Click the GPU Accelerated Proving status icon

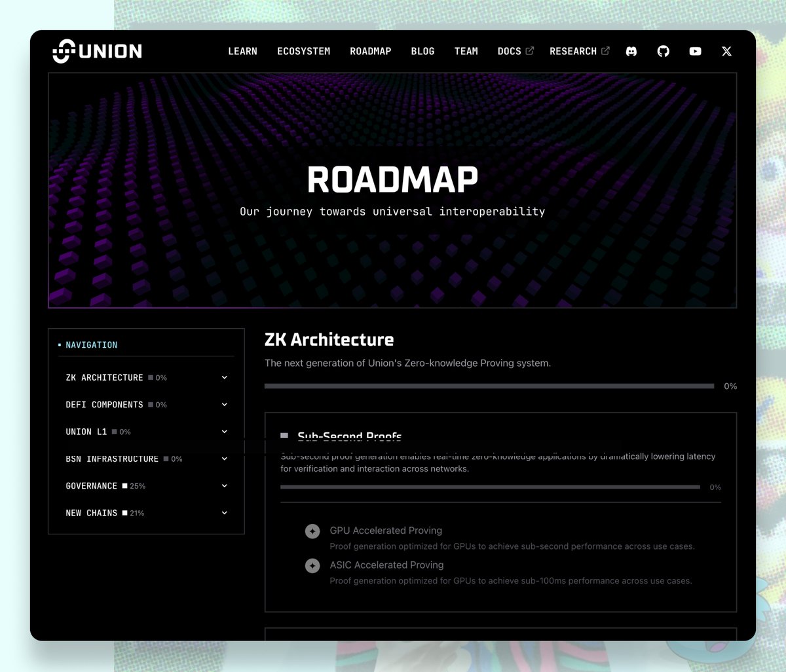[x=312, y=531]
